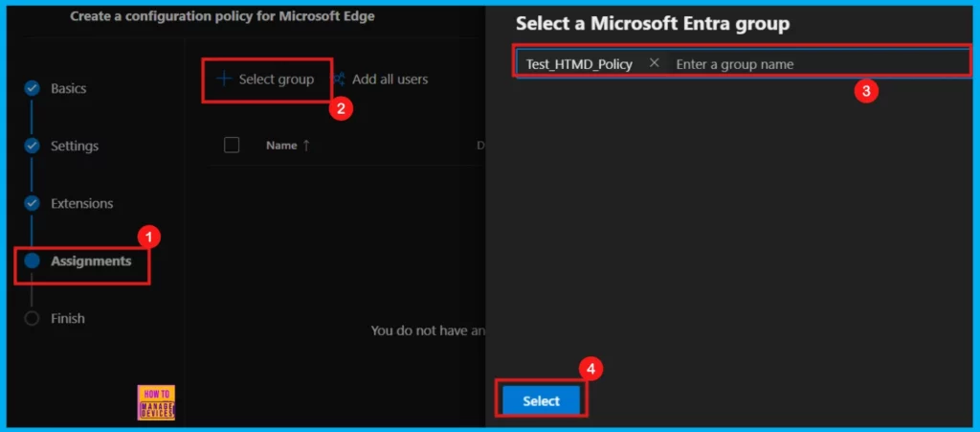Go to the Settings step

point(75,146)
